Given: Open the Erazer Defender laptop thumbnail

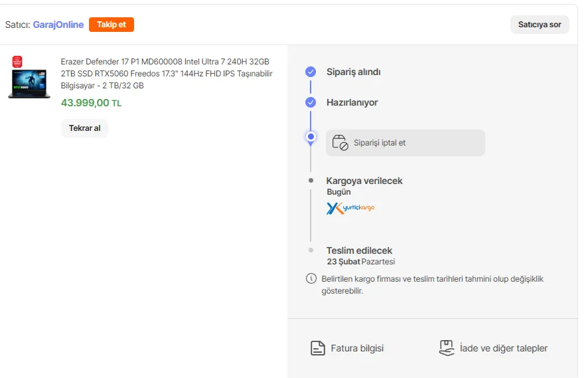Looking at the screenshot, I should point(29,77).
